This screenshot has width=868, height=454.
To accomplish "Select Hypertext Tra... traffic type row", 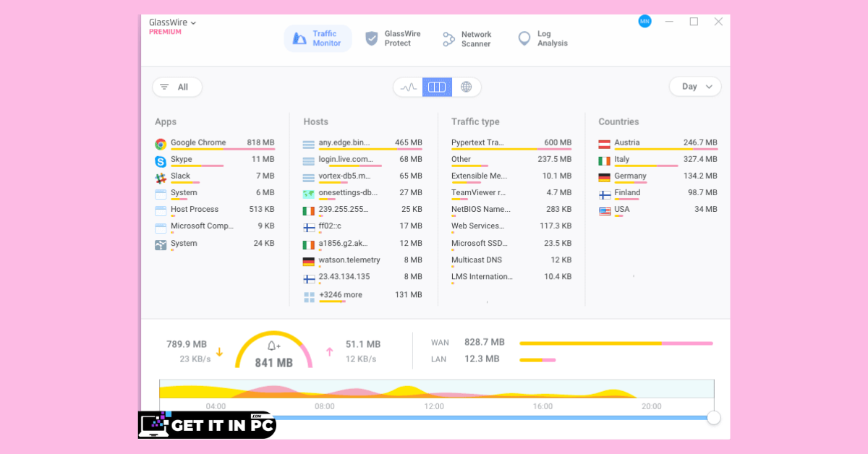I will (x=511, y=143).
